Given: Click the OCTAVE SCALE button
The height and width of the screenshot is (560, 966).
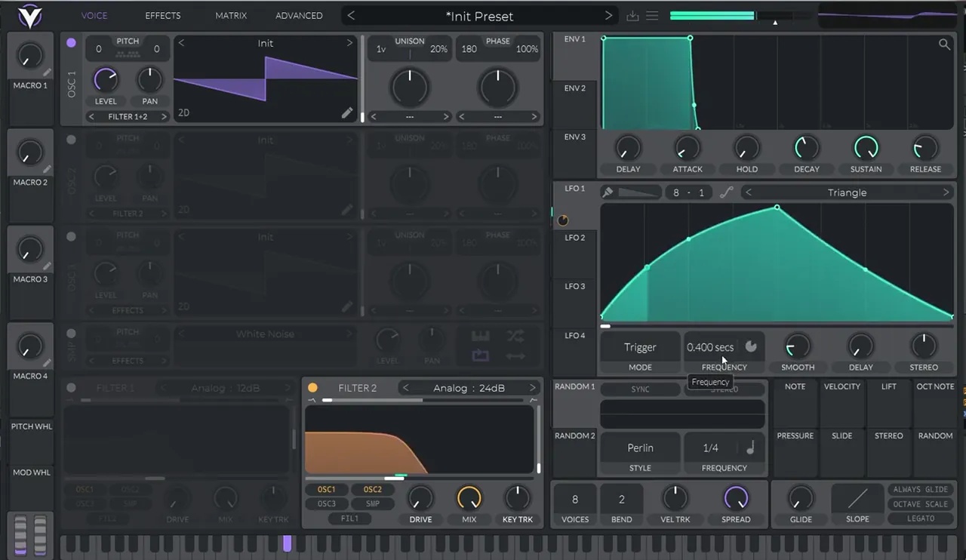Looking at the screenshot, I should click(920, 504).
